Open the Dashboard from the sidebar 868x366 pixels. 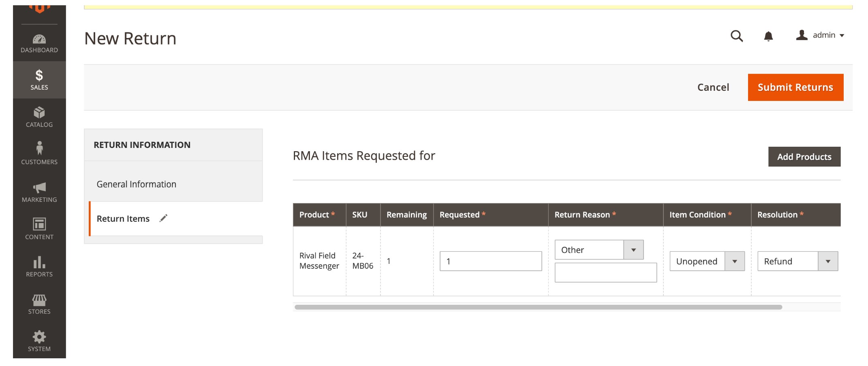(39, 43)
